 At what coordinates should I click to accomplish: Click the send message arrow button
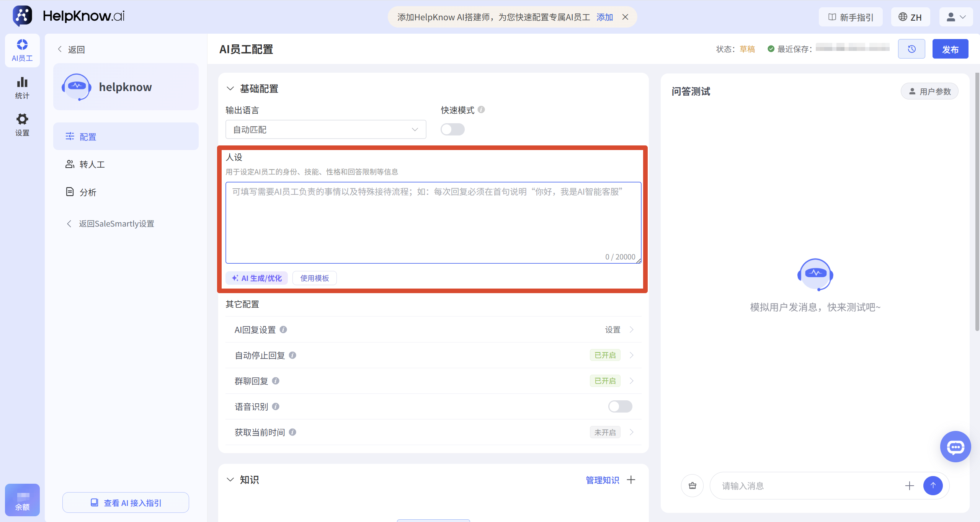[x=933, y=486]
